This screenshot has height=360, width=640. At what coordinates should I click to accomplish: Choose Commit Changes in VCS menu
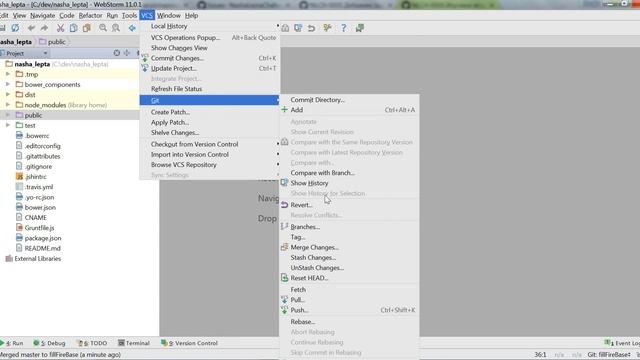click(x=210, y=58)
